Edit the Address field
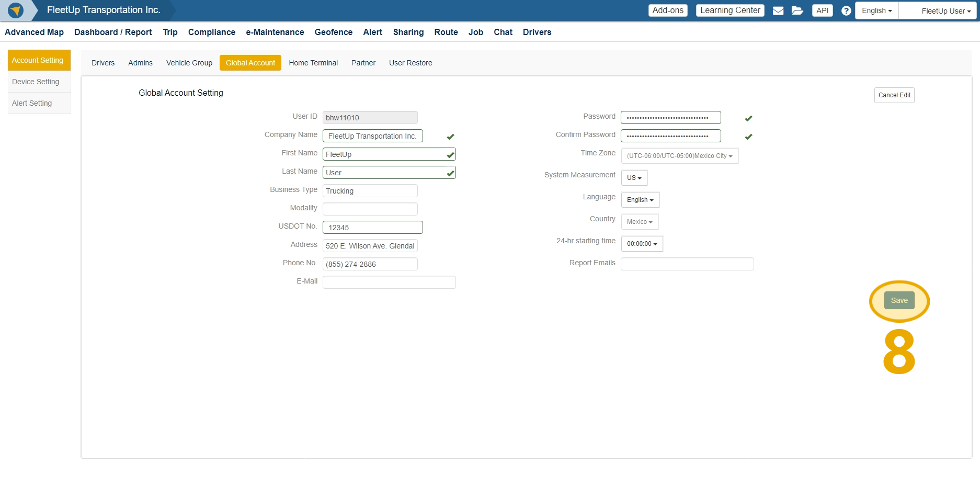 (x=370, y=246)
